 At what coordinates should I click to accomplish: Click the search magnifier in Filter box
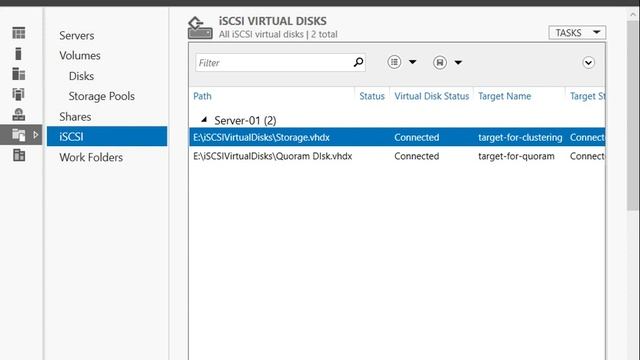pos(358,62)
